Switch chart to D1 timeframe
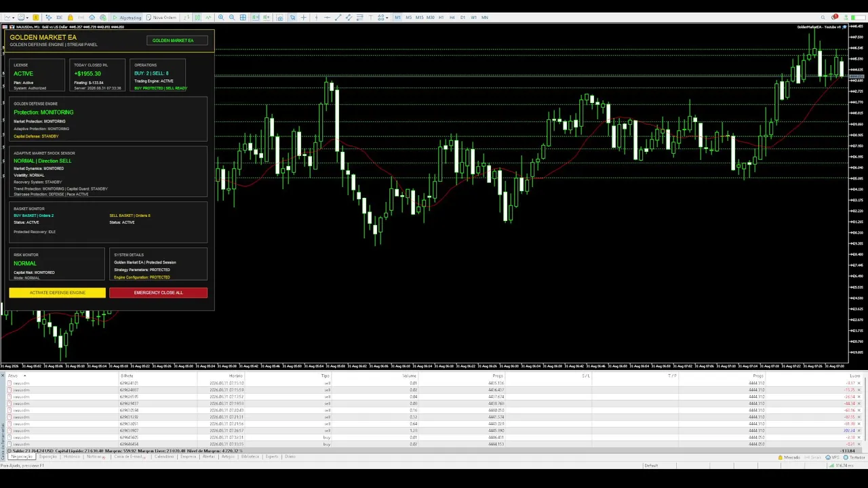This screenshot has height=488, width=868. point(463,17)
